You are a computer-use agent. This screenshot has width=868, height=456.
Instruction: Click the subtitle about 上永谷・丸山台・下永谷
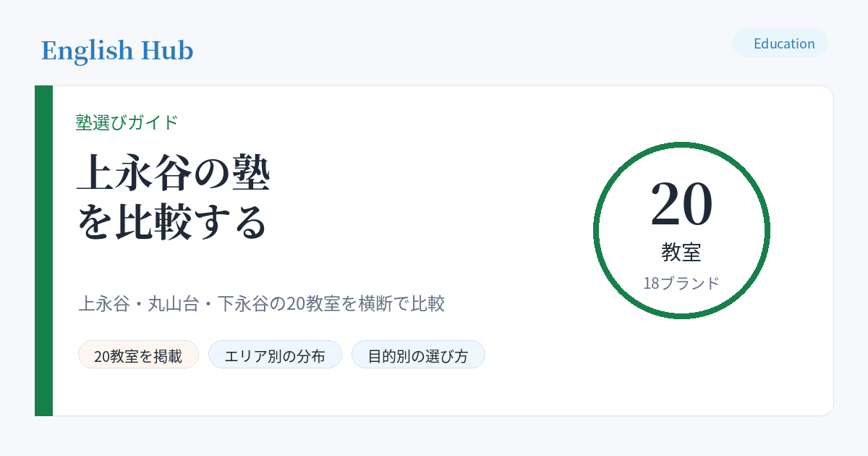click(261, 303)
